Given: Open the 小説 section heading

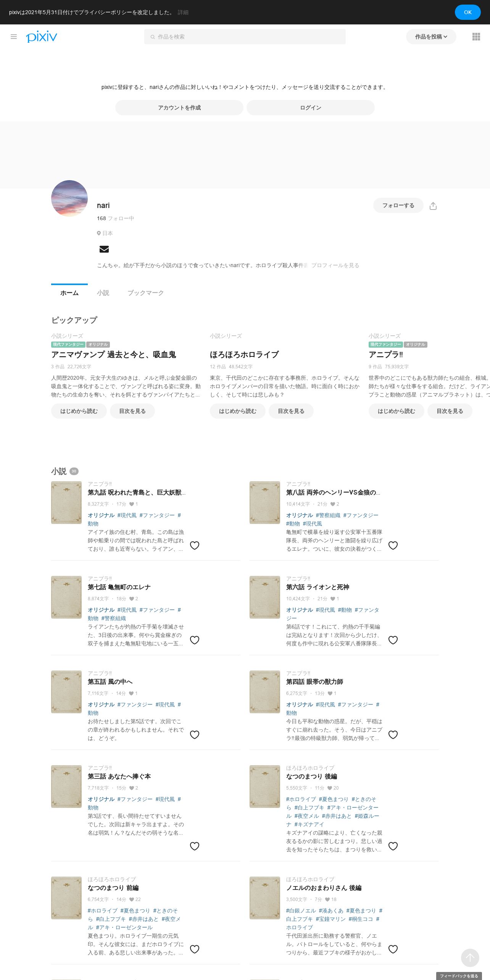Looking at the screenshot, I should (59, 471).
